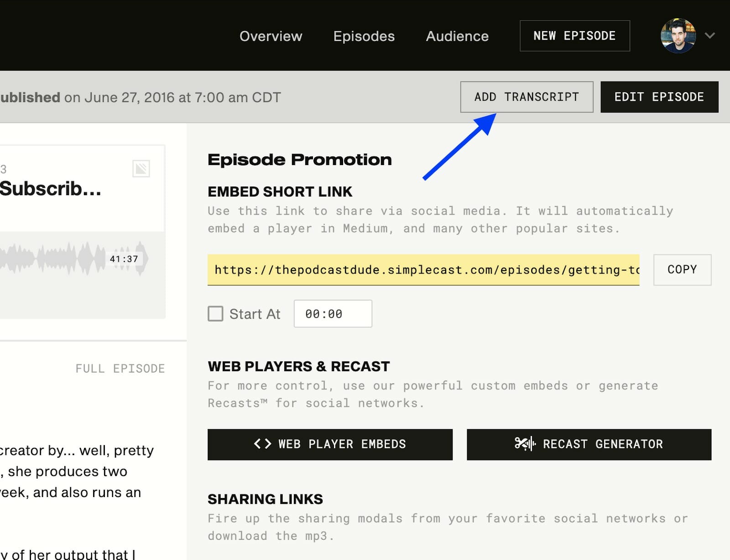Click the scissors waveform icon on Recast Generator
Viewport: 730px width, 560px height.
(x=525, y=444)
